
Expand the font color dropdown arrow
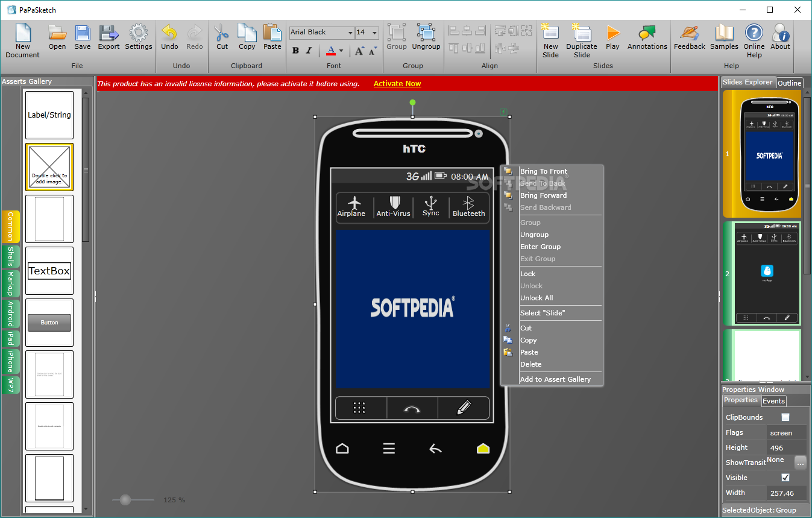click(x=341, y=51)
